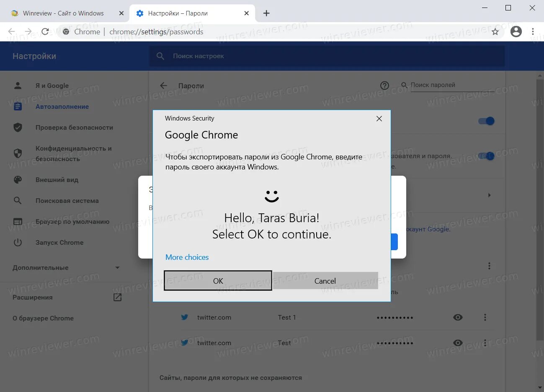Click the person icon beside Я и Google
Screen dimensions: 544x392
click(x=18, y=85)
